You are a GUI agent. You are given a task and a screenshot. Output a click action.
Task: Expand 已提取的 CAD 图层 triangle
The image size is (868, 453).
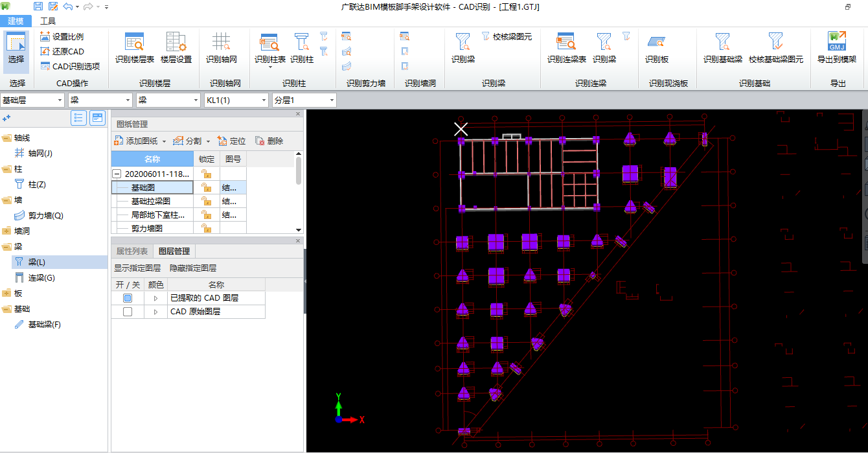pos(155,298)
